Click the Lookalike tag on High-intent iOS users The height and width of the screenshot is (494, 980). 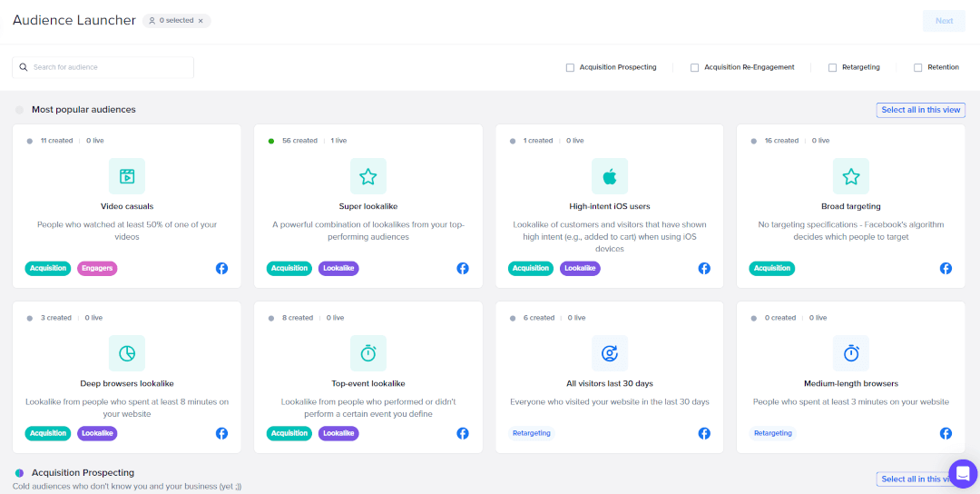click(x=580, y=268)
